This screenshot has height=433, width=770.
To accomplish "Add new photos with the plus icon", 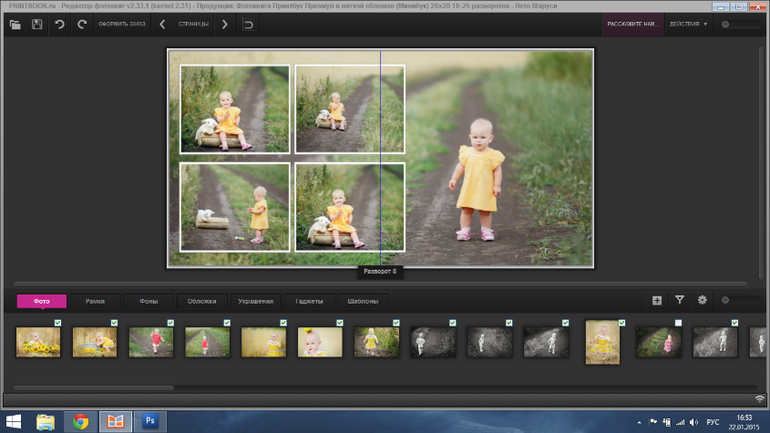I will click(657, 300).
